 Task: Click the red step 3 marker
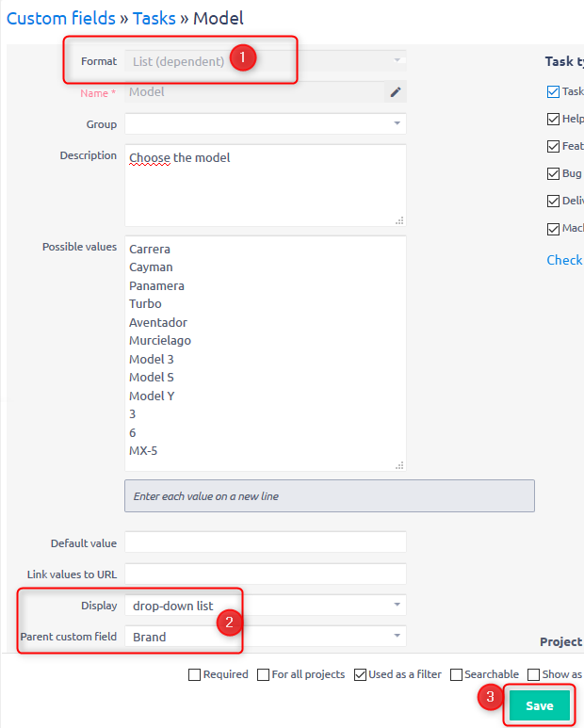(x=490, y=696)
